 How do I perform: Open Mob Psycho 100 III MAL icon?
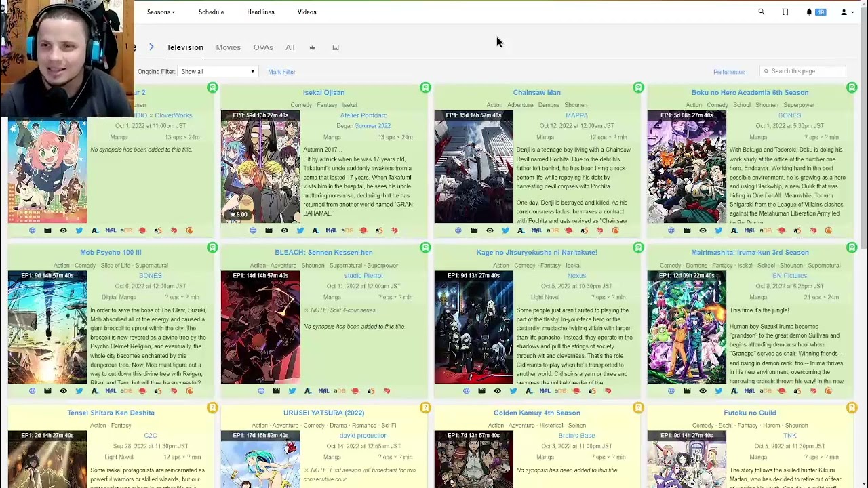pos(111,390)
